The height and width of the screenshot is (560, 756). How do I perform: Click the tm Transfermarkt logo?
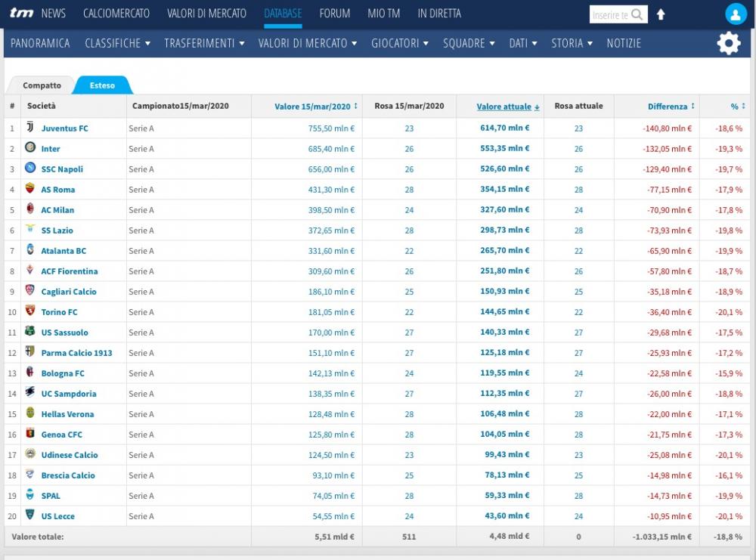(22, 13)
